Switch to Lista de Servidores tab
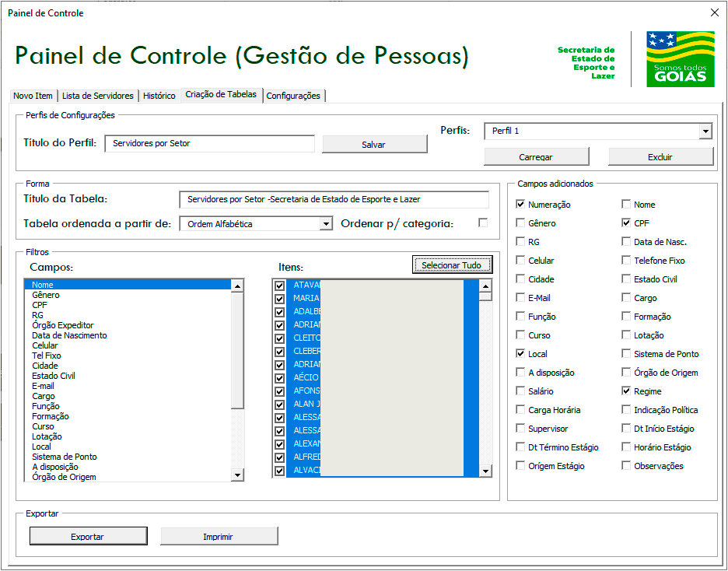Image resolution: width=728 pixels, height=571 pixels. point(97,96)
